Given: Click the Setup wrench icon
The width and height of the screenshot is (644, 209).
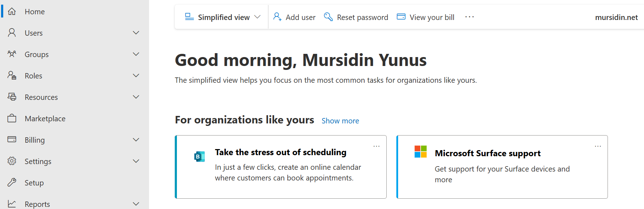Looking at the screenshot, I should tap(12, 183).
